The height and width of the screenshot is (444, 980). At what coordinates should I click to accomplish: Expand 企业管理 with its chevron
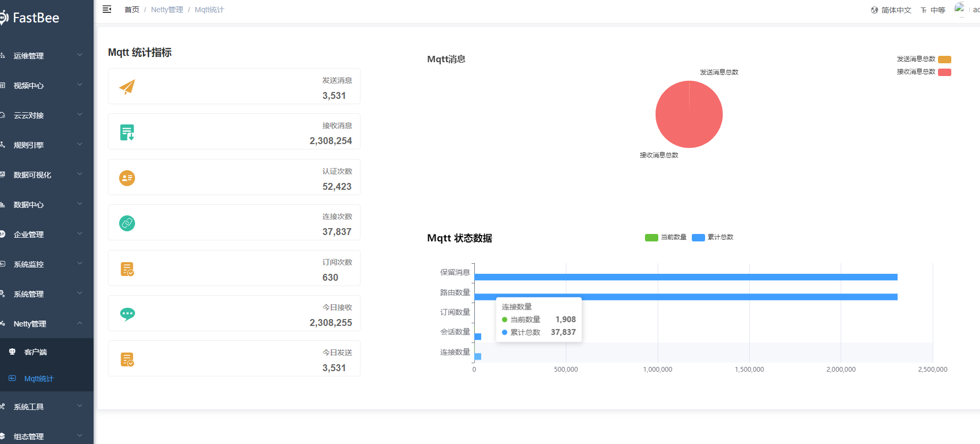80,233
